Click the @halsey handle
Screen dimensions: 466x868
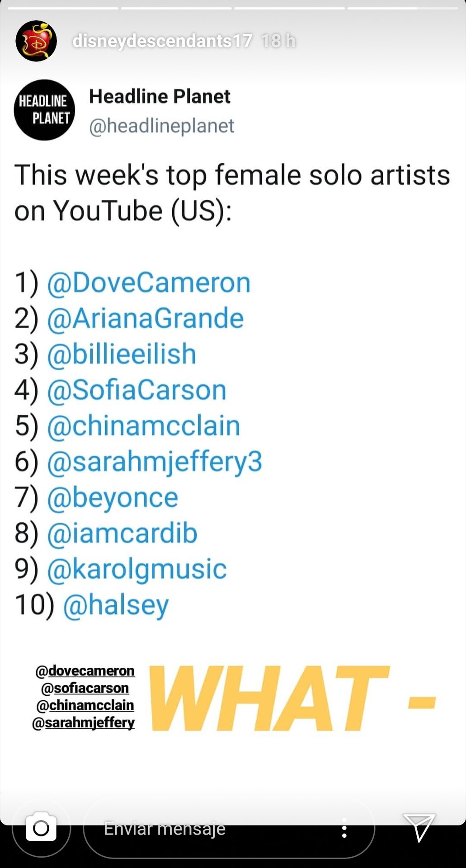click(x=116, y=606)
